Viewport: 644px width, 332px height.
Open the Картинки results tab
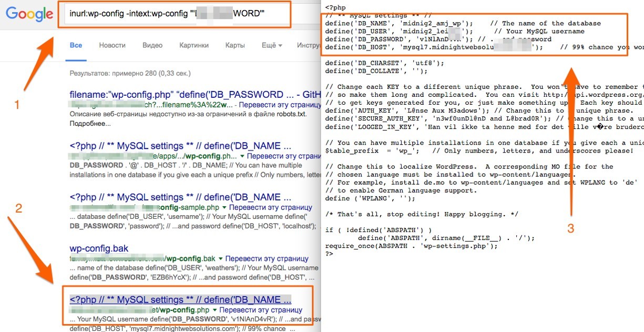point(194,45)
